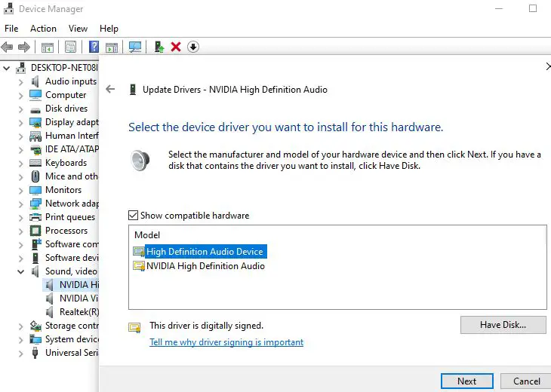The image size is (551, 392).
Task: Click the blue Help question mark icon
Action: point(94,47)
